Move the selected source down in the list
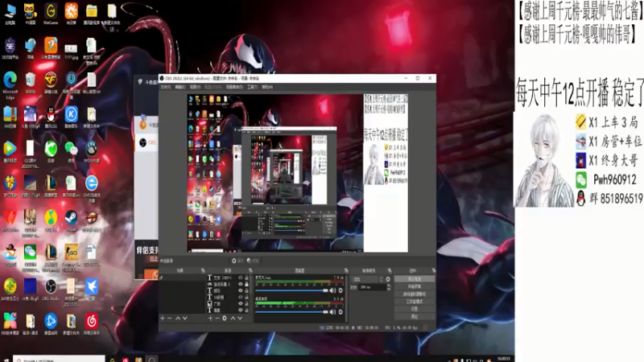This screenshot has width=644, height=362. (240, 318)
